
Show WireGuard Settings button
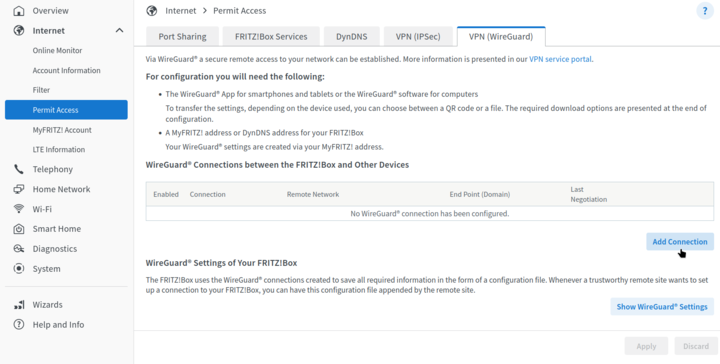(x=662, y=307)
